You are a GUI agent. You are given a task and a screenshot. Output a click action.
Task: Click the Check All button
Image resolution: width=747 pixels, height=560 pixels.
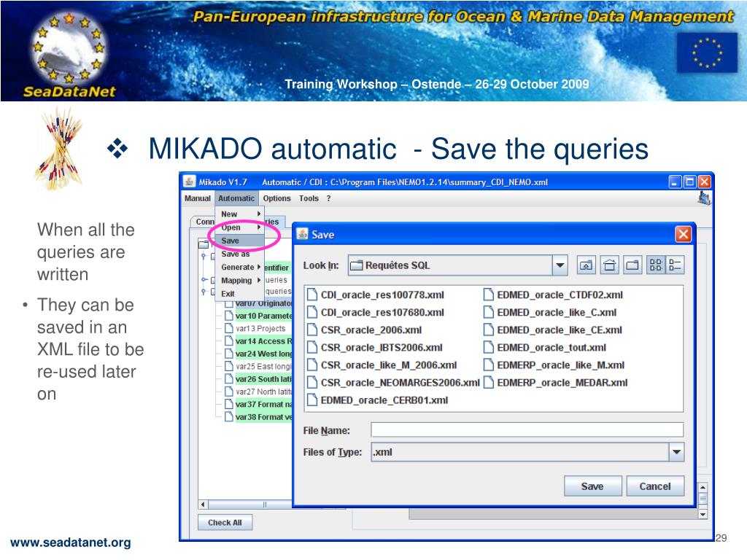tap(225, 522)
